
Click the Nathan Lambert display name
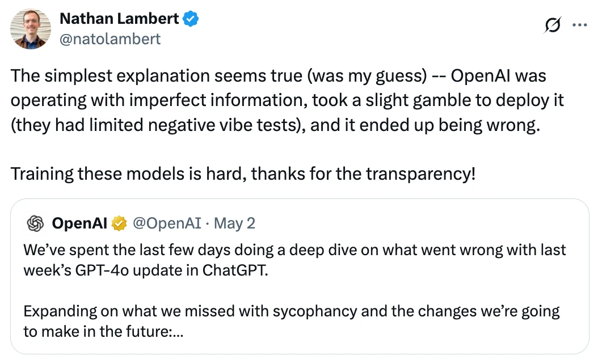point(119,19)
